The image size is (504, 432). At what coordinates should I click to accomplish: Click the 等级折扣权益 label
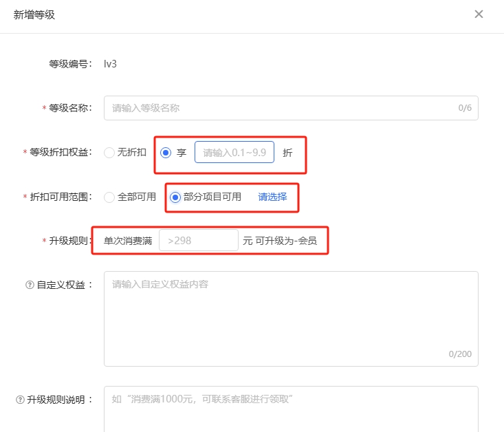(61, 152)
